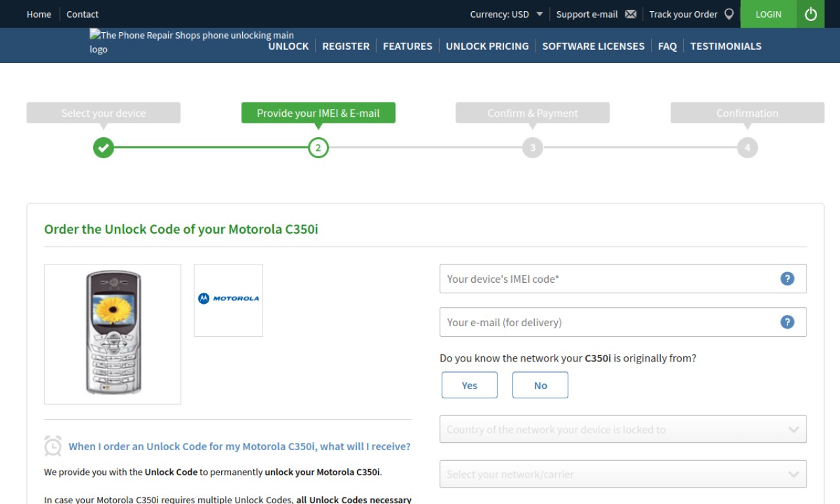Image resolution: width=840 pixels, height=504 pixels.
Task: Click the help icon in the IMEI field
Action: point(787,278)
